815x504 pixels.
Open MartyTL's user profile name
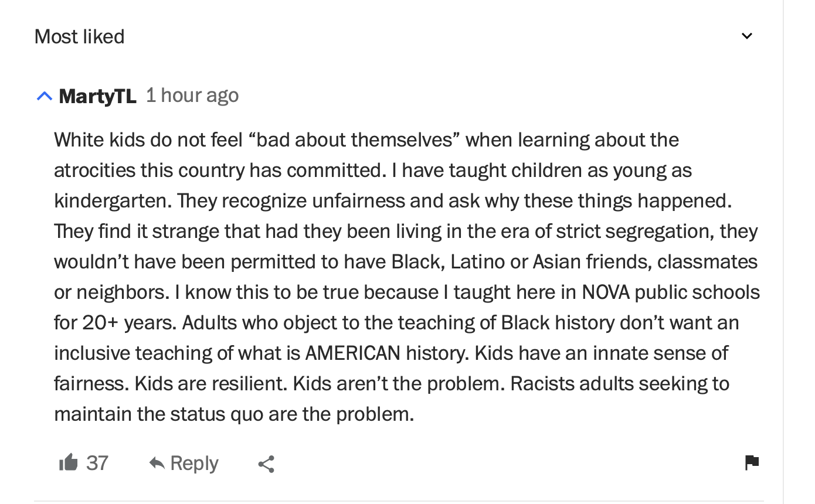coord(97,96)
